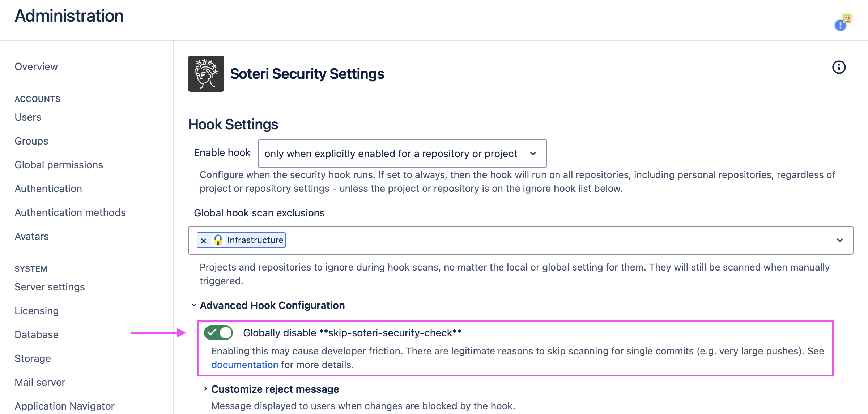Expand Customize reject message section
Viewport: 868px width, 414px height.
point(205,389)
